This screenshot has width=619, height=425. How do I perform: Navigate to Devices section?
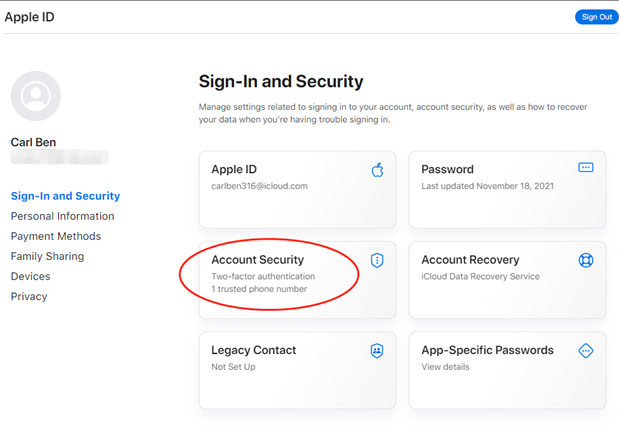30,276
